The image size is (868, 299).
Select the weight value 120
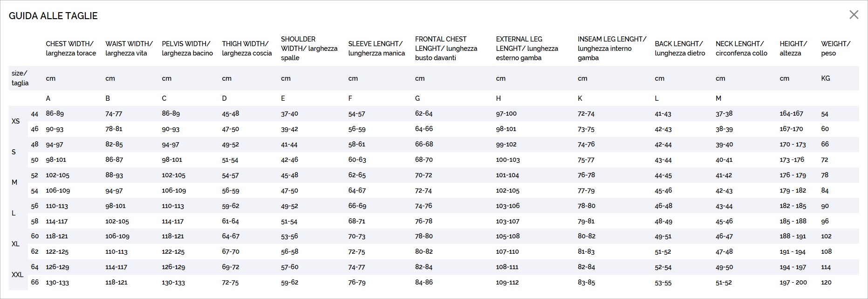826,283
